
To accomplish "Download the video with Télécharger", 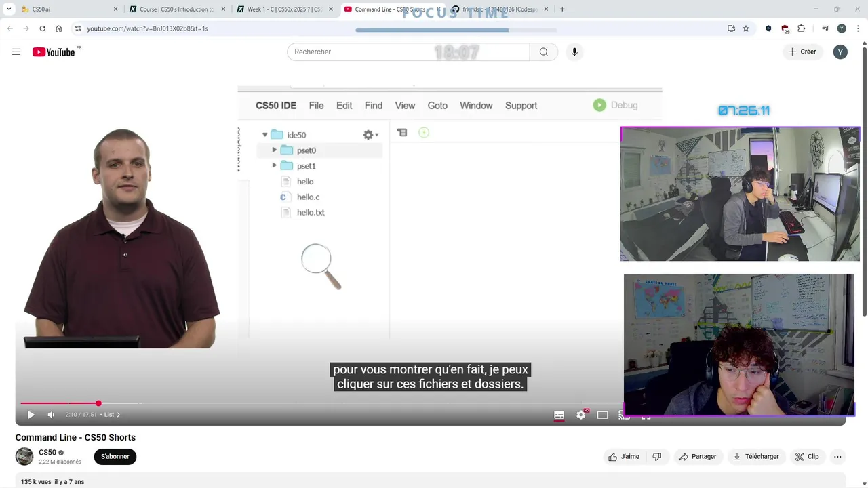I will [x=755, y=457].
